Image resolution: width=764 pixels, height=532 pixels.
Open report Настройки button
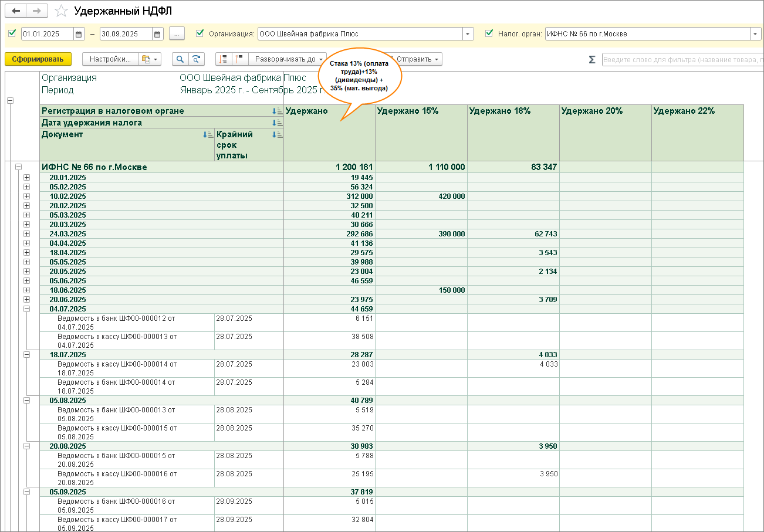tap(110, 59)
